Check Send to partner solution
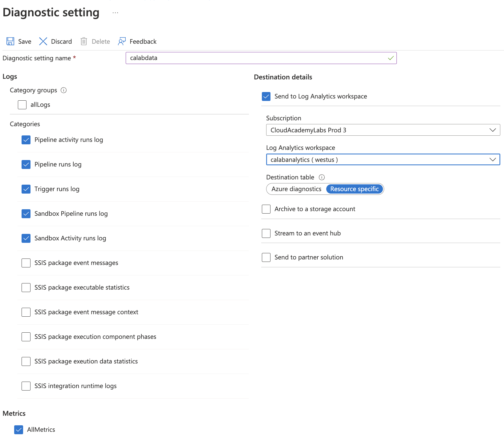504x437 pixels. [x=266, y=257]
